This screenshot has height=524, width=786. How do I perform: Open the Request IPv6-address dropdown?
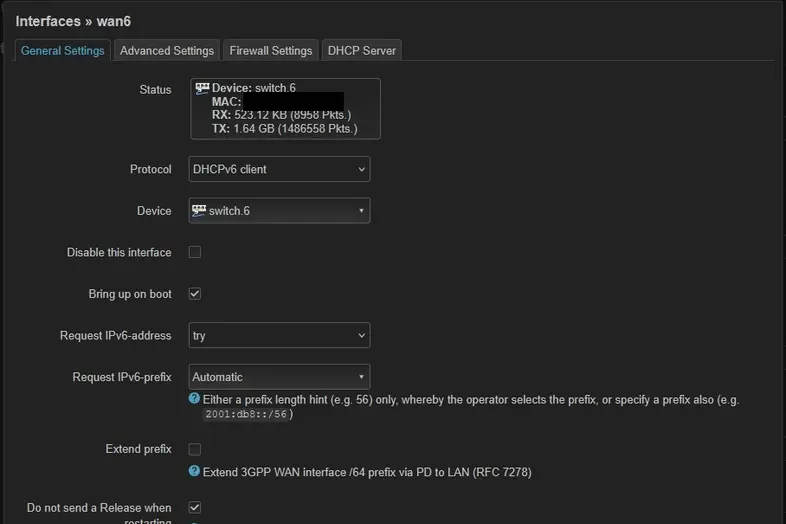[x=279, y=335]
